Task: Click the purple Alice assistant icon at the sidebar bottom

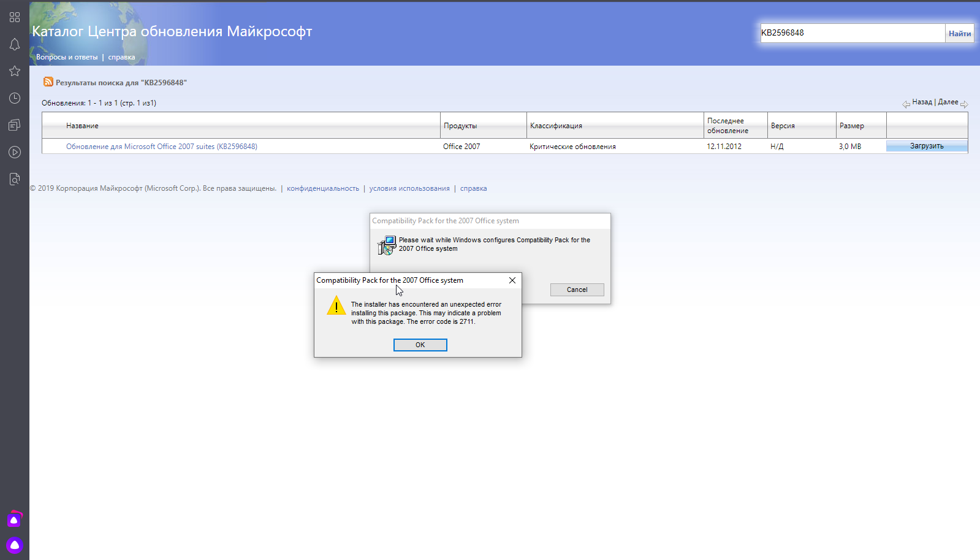Action: coord(15,545)
